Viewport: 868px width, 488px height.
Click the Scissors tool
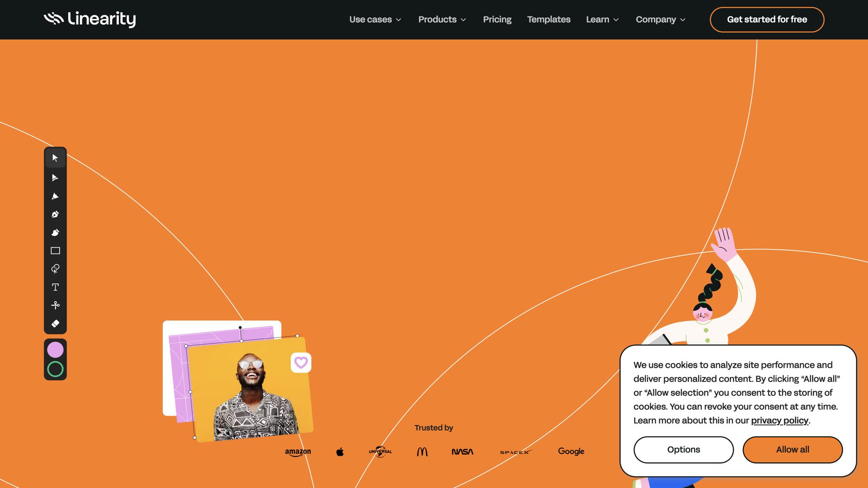click(55, 305)
